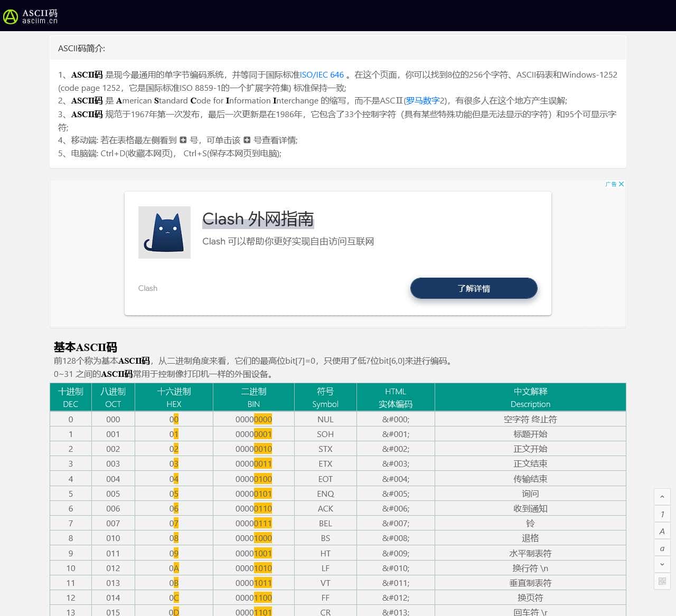Screen dimensions: 676x616
Task: Collapse page upward using top chevron
Action: (x=662, y=497)
